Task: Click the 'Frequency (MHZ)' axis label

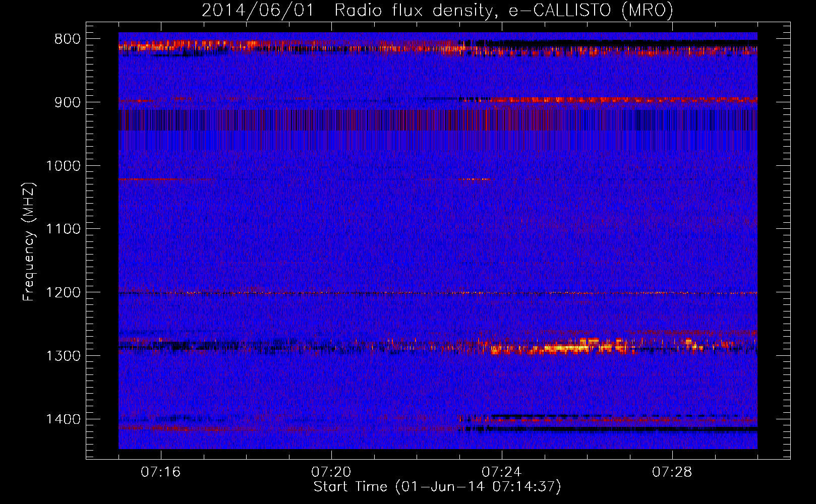Action: coord(29,242)
